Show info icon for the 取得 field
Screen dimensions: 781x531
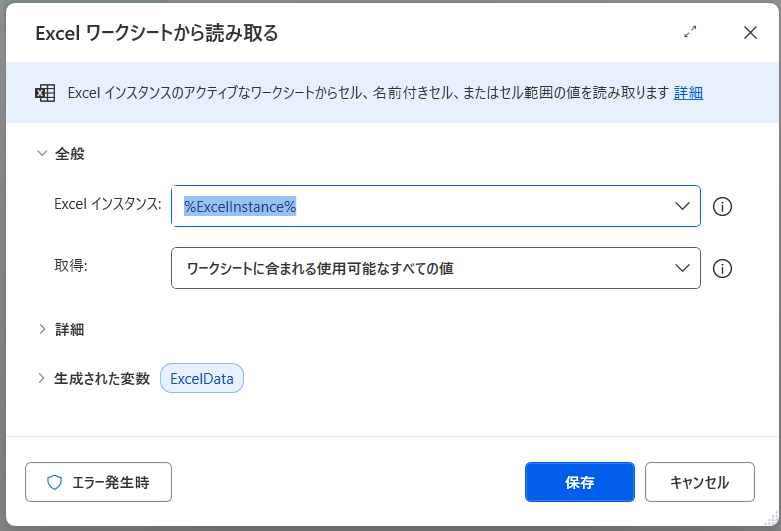coord(723,268)
